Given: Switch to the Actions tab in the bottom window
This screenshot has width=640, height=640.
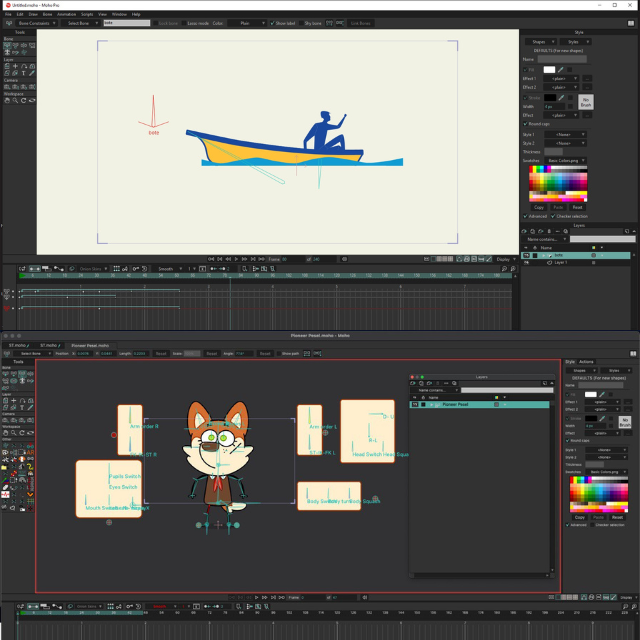Looking at the screenshot, I should pos(586,362).
